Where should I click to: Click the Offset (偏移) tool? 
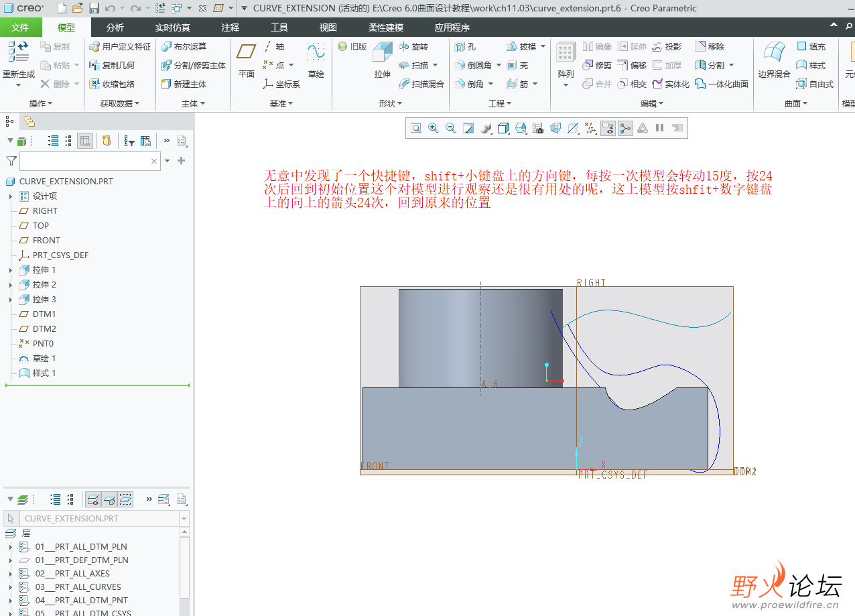point(632,66)
